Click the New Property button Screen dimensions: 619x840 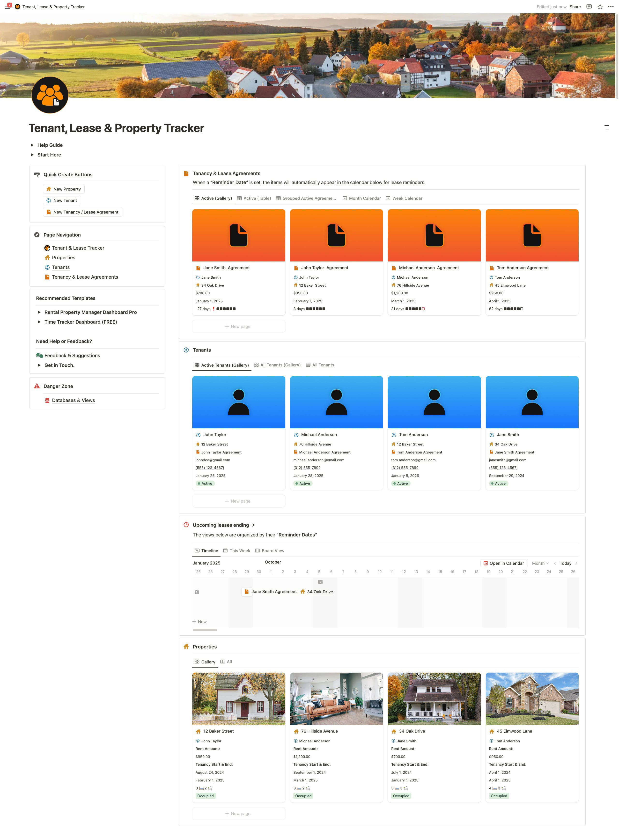click(64, 189)
